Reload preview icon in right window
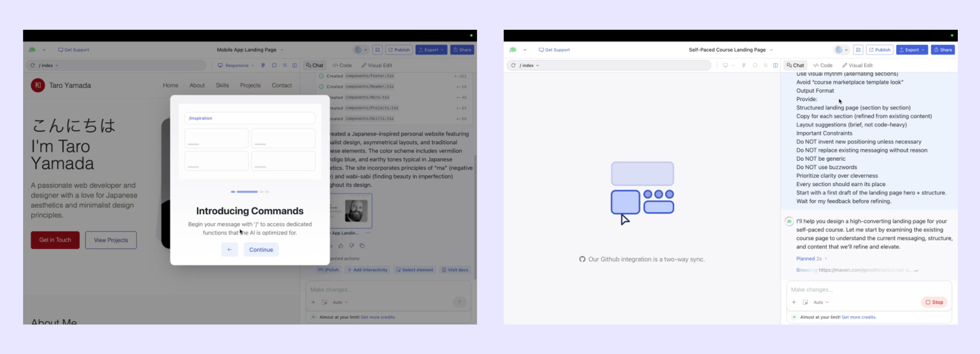Image resolution: width=980 pixels, height=354 pixels. click(x=513, y=66)
